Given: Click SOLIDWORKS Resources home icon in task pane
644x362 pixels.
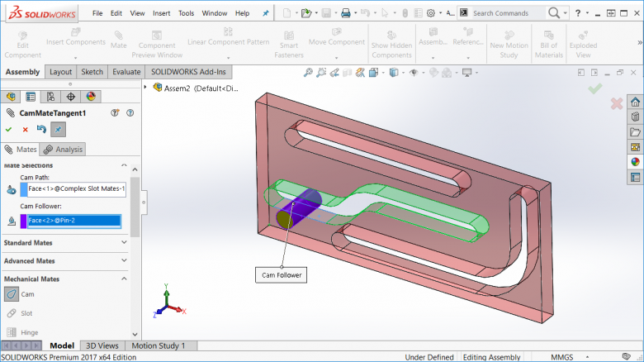Looking at the screenshot, I should pos(635,102).
